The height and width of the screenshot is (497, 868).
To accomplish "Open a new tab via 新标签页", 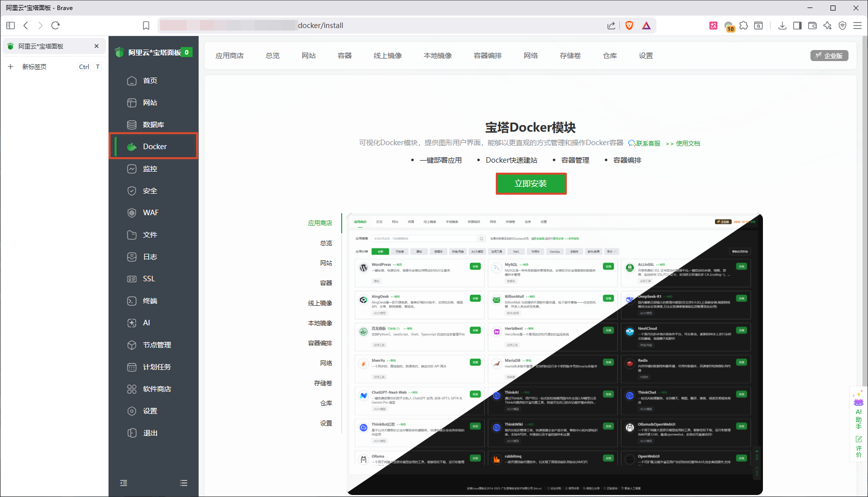I will 35,67.
